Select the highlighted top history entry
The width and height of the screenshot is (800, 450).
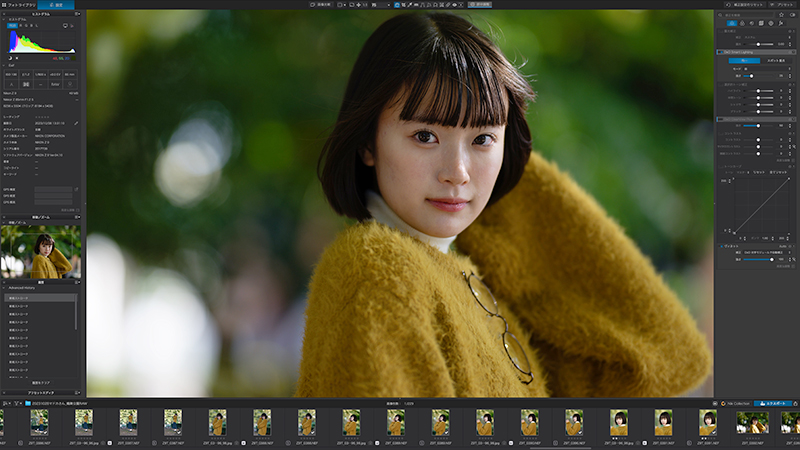[40, 298]
